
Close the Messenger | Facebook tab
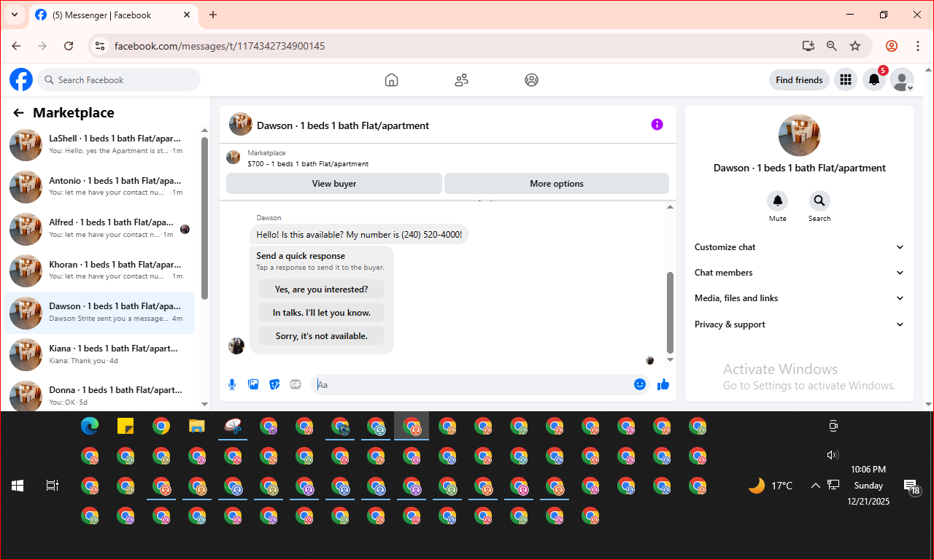coord(187,15)
